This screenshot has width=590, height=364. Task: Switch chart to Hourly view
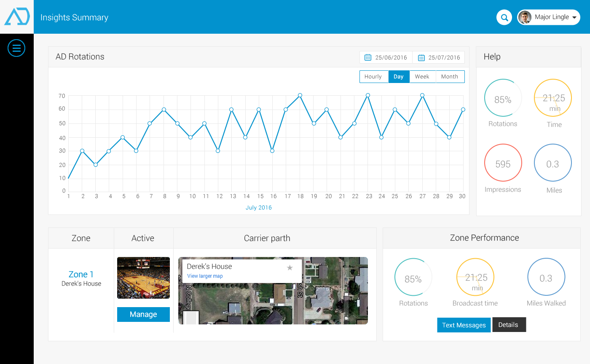tap(373, 77)
